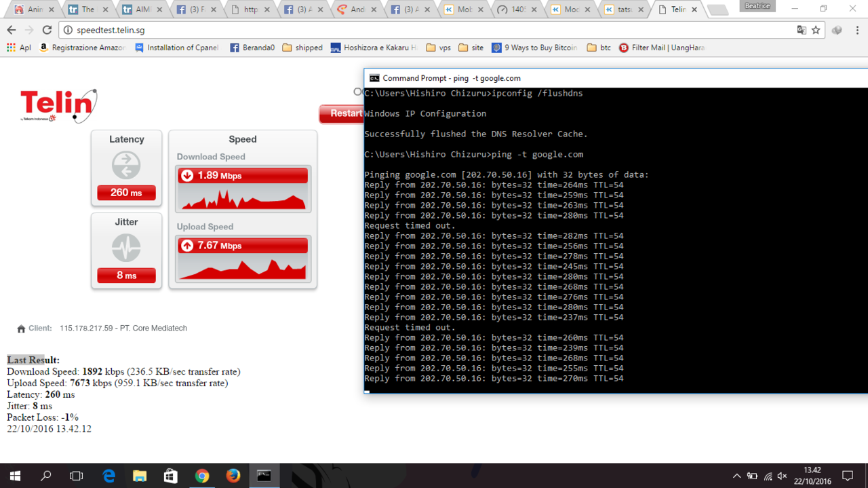Click the Latency arrows icon
The image size is (868, 488).
click(x=126, y=166)
